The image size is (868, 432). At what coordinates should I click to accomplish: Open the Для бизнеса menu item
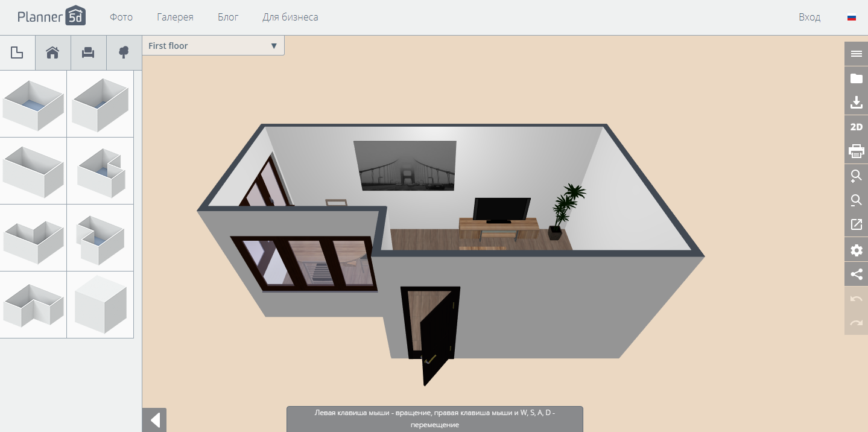coord(290,17)
